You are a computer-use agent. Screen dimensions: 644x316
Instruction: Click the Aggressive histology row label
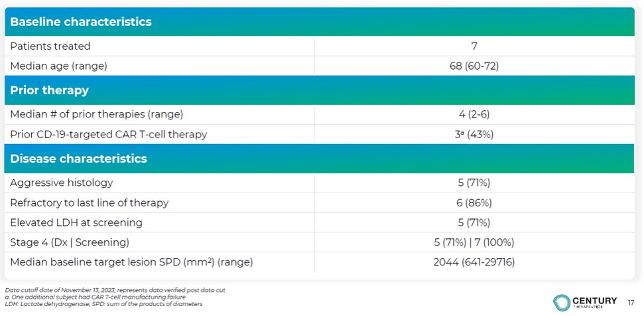(62, 183)
